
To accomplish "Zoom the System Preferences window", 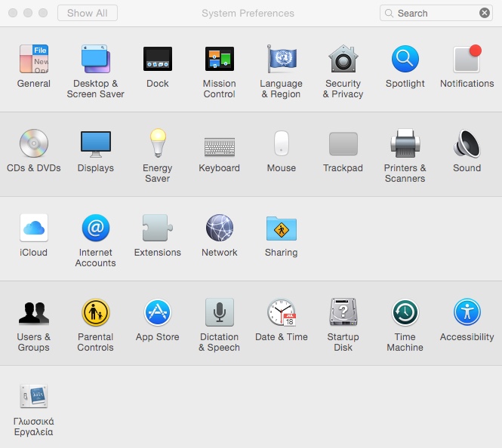I will [x=43, y=13].
